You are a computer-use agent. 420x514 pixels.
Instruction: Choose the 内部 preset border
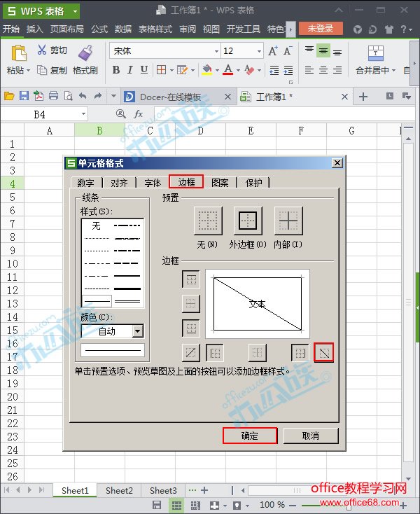pyautogui.click(x=288, y=221)
